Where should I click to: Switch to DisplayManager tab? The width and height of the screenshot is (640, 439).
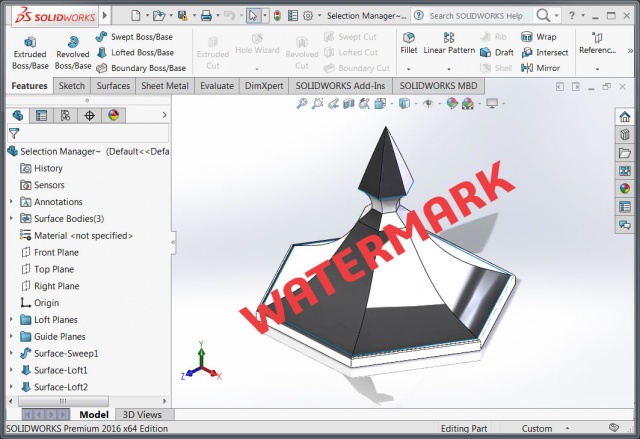(x=113, y=115)
